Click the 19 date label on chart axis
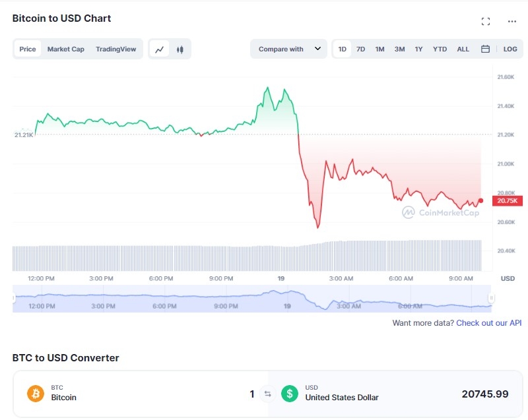 coord(281,278)
